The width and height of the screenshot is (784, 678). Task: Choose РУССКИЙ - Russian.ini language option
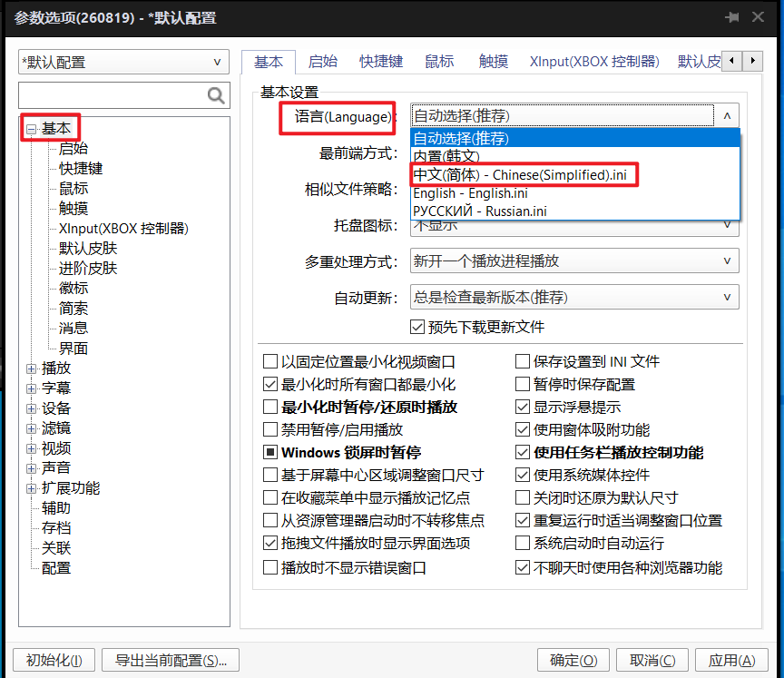pyautogui.click(x=574, y=211)
